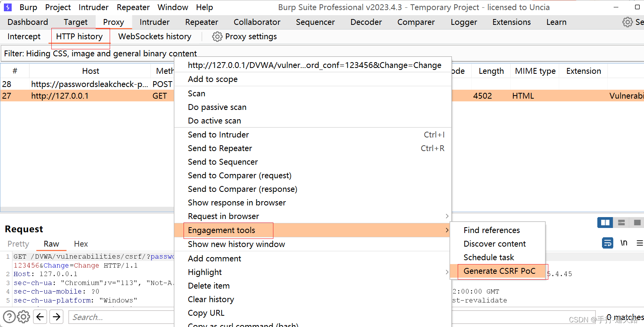Switch to the Learn tab
The height and width of the screenshot is (327, 644).
[556, 22]
